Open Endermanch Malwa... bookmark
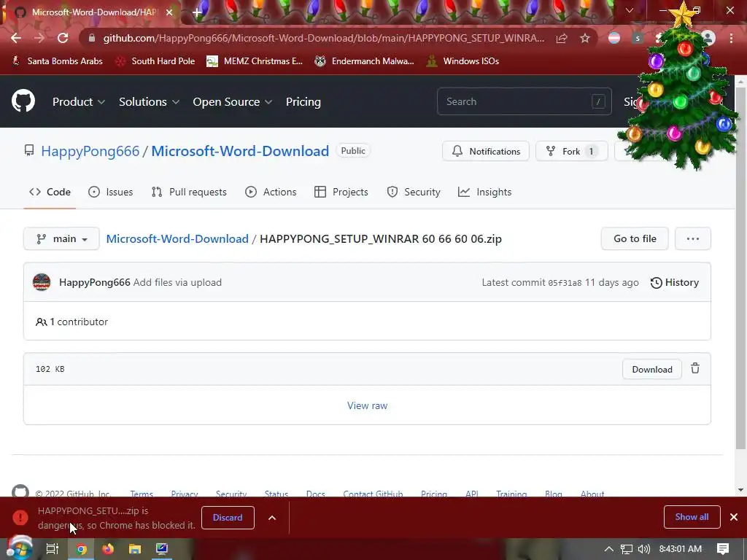The height and width of the screenshot is (560, 747). [x=365, y=61]
